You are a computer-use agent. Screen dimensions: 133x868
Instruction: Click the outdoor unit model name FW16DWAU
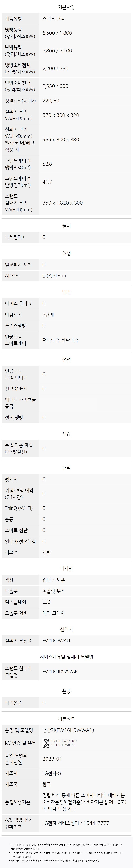click(x=56, y=641)
